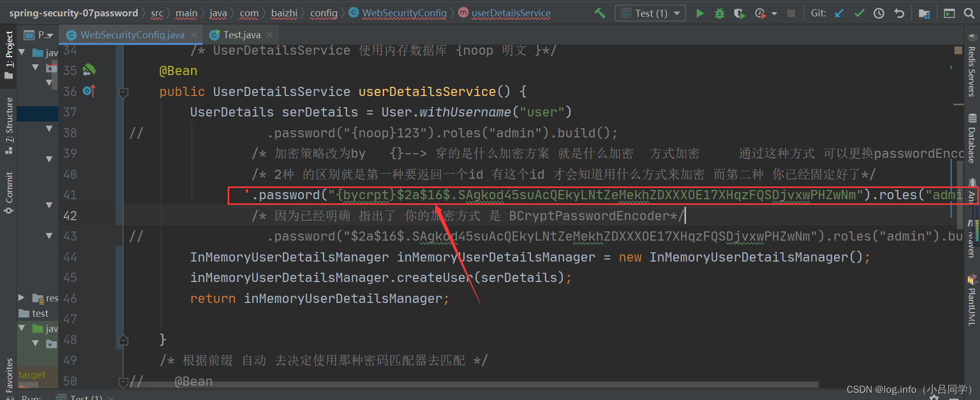The height and width of the screenshot is (400, 980).
Task: Collapse the jav folder under test
Action: coord(22,328)
